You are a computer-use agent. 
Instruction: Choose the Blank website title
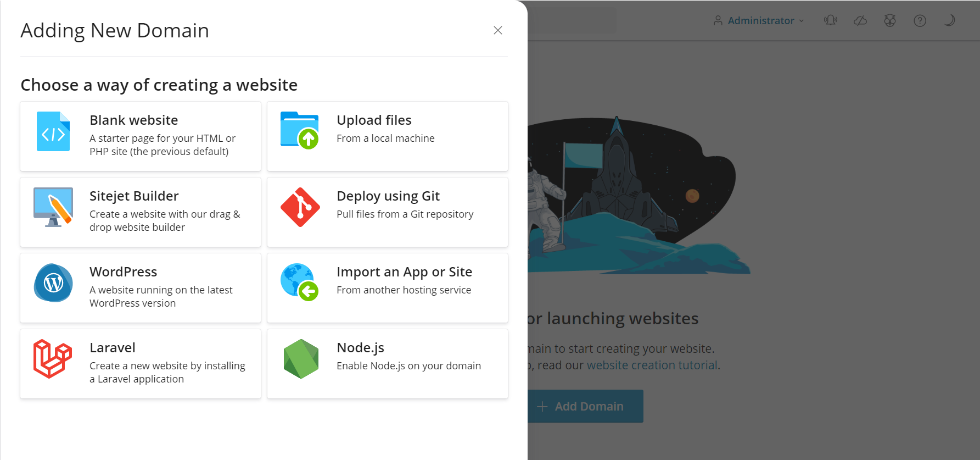click(x=134, y=120)
